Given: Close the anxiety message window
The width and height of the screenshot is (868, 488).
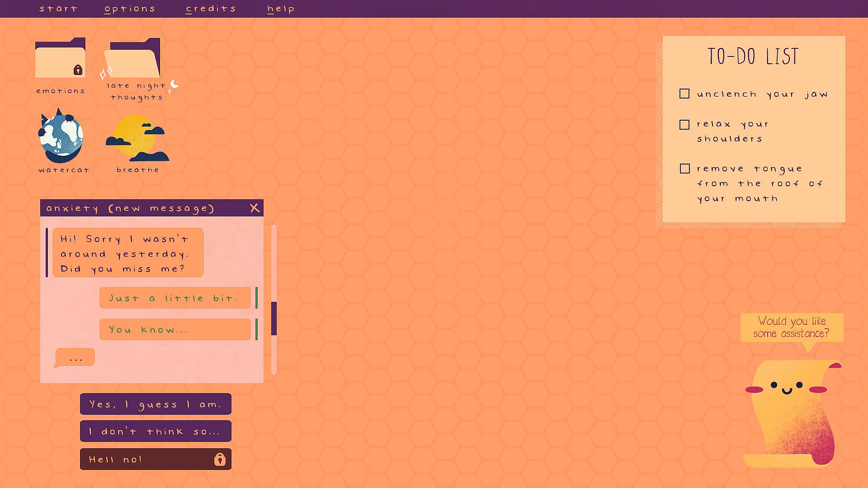Looking at the screenshot, I should 255,208.
